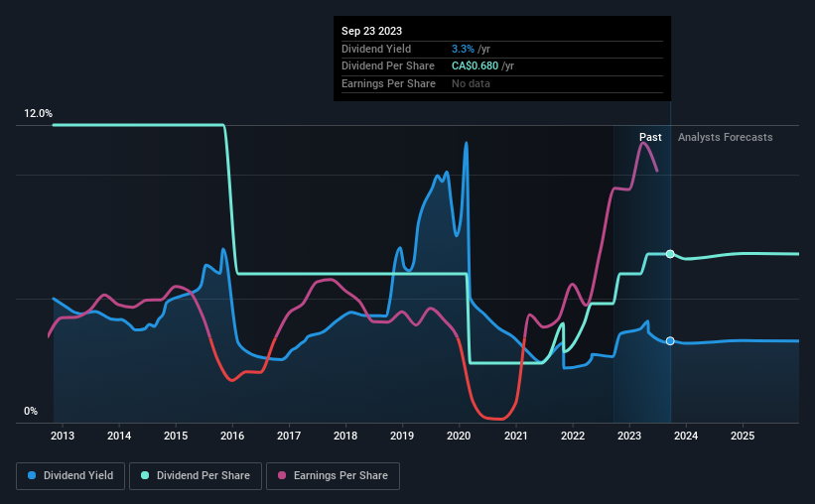Click the 2015 x-axis label
Screen dimensions: 815x504
176,436
